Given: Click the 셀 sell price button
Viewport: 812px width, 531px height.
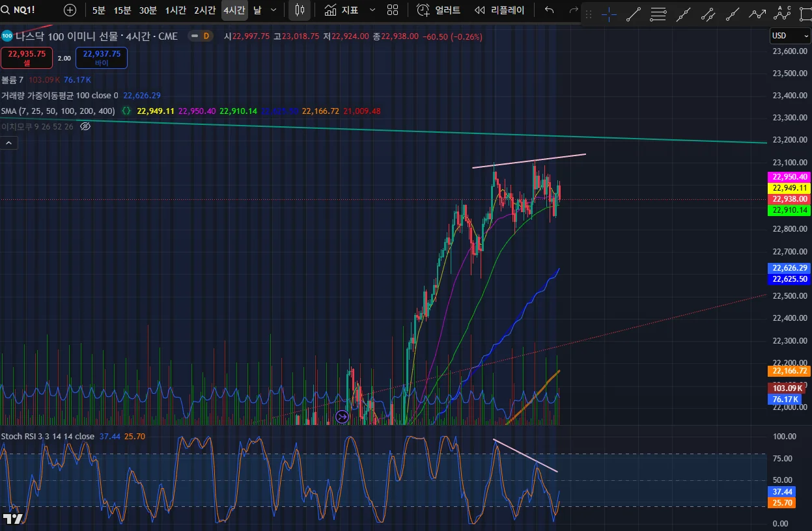Looking at the screenshot, I should pyautogui.click(x=27, y=58).
